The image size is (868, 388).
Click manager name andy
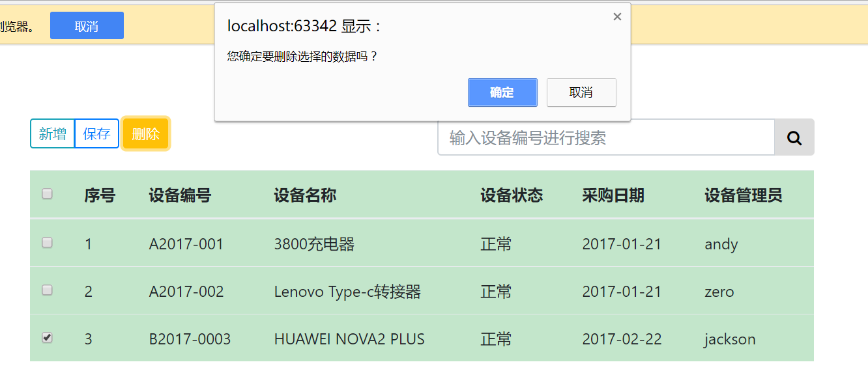pos(721,245)
